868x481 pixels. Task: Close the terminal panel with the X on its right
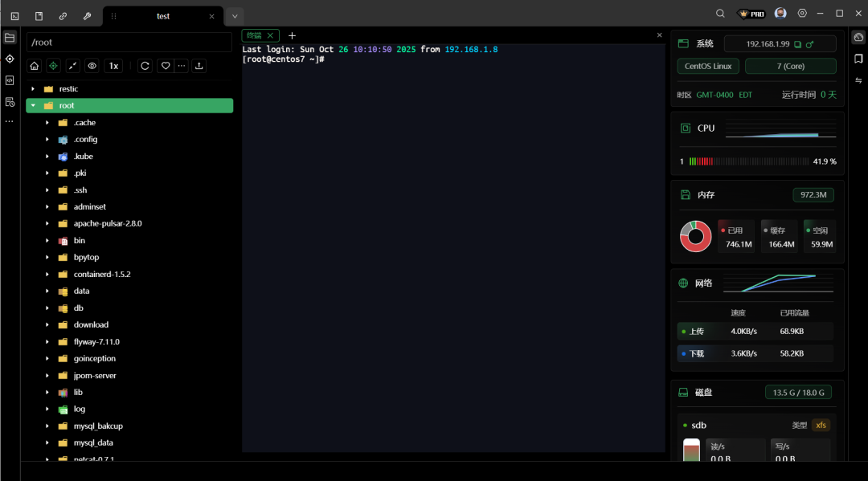tap(659, 35)
